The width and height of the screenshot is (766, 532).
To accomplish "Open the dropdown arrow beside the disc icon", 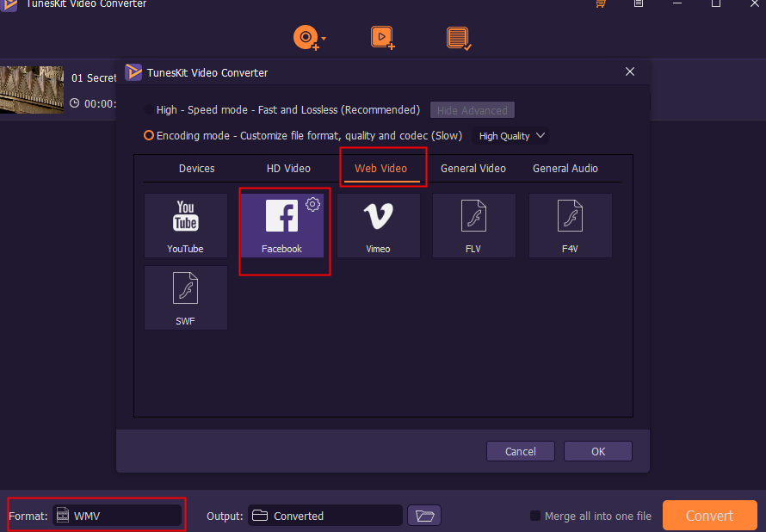I will coord(324,38).
